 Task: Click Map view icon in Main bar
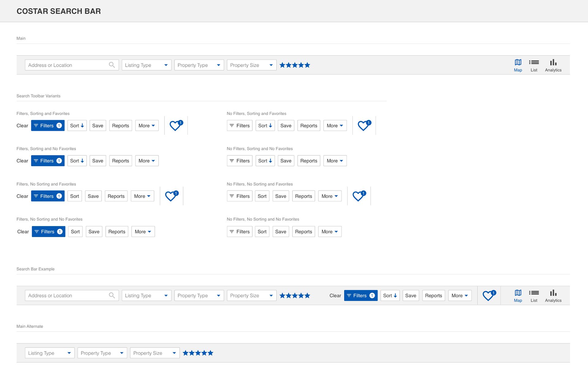click(518, 65)
